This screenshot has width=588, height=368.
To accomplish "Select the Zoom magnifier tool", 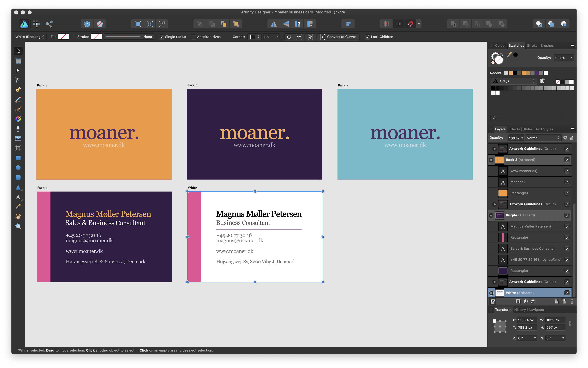I will point(18,226).
